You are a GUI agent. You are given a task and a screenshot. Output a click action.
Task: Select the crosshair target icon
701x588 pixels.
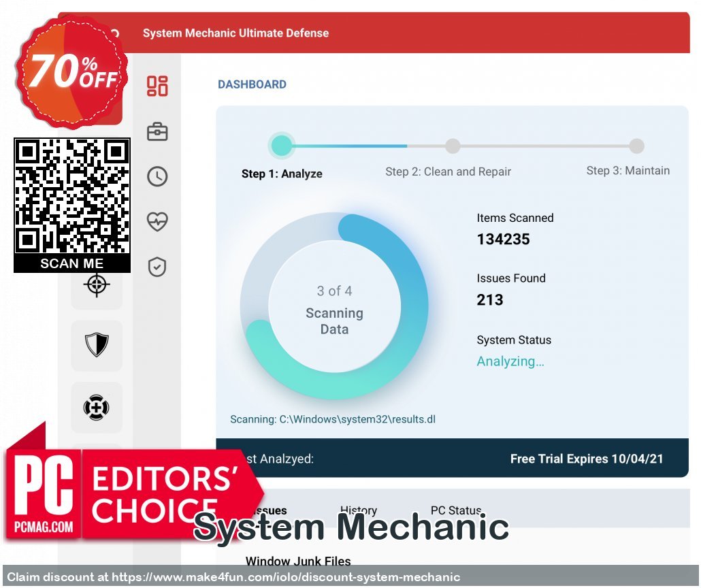click(97, 285)
